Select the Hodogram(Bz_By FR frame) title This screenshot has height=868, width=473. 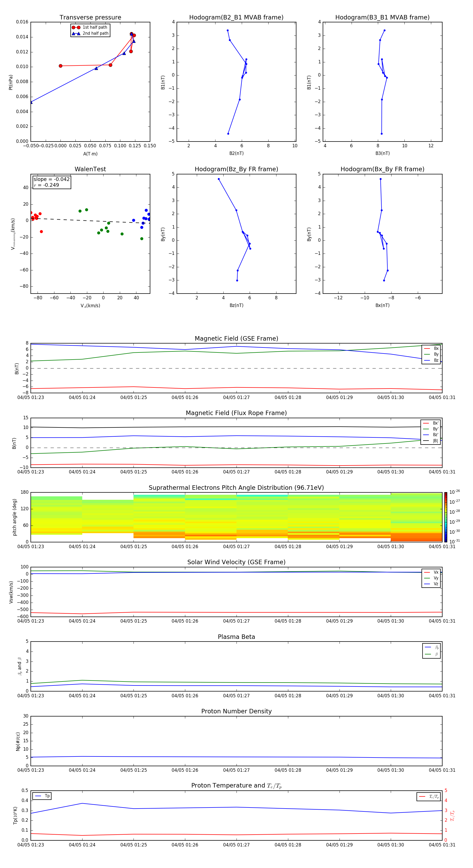pos(236,169)
